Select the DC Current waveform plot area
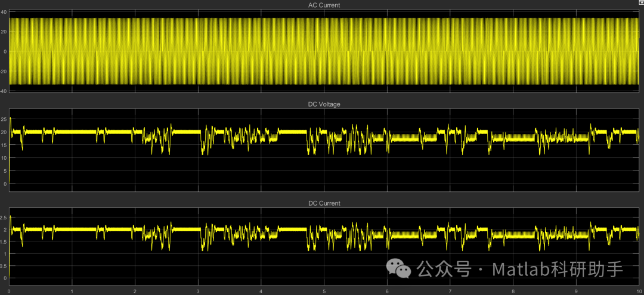 click(324, 246)
